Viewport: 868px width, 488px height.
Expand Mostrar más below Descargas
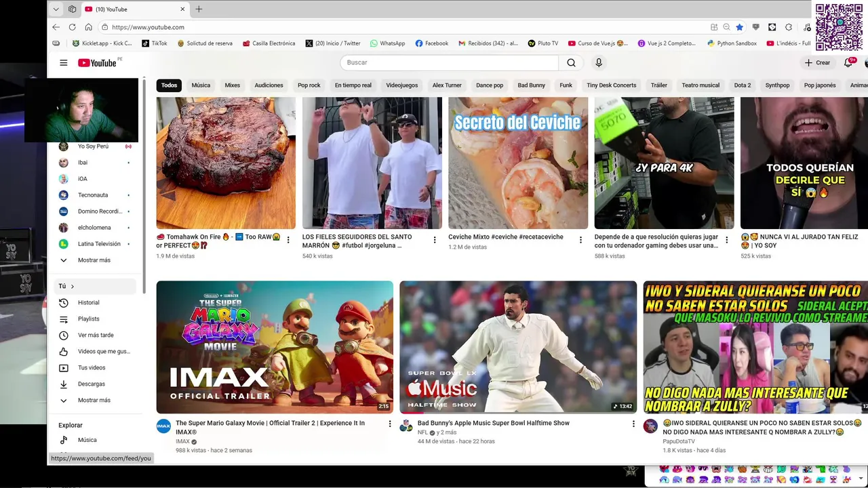point(95,401)
